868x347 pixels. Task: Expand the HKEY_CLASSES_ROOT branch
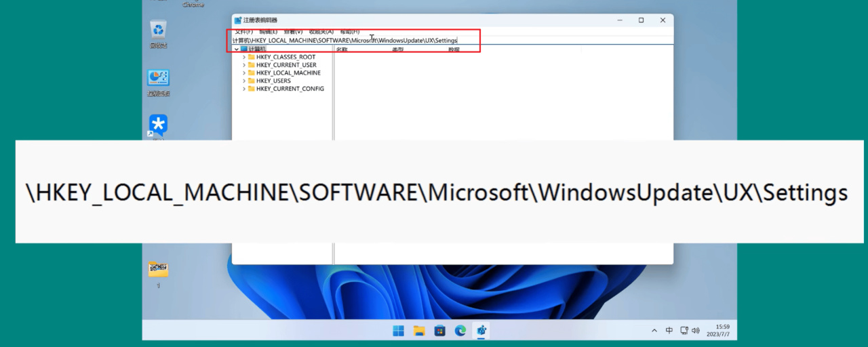point(244,57)
